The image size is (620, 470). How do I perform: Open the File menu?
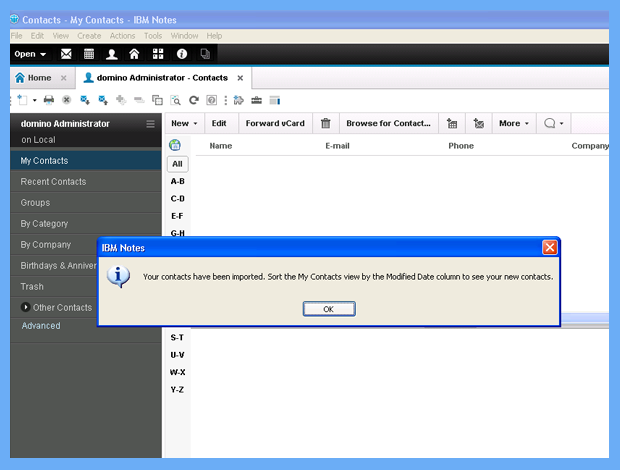(17, 36)
